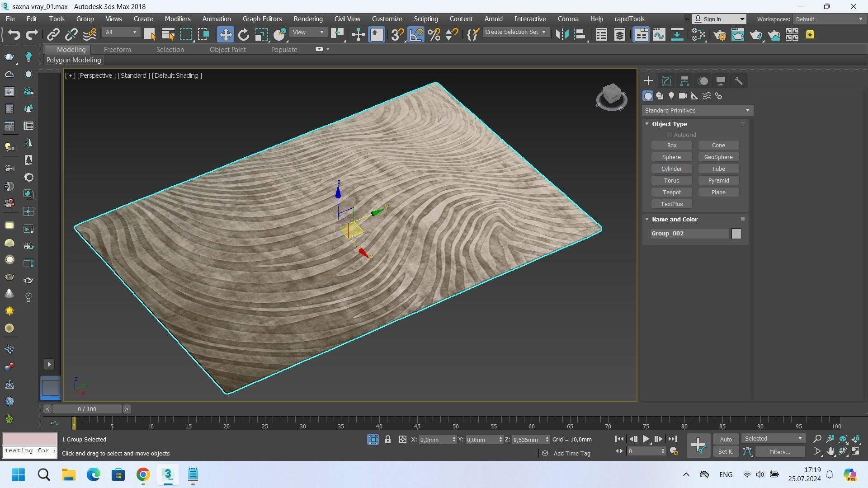The height and width of the screenshot is (488, 868).
Task: Go to the end frame button
Action: tap(673, 439)
